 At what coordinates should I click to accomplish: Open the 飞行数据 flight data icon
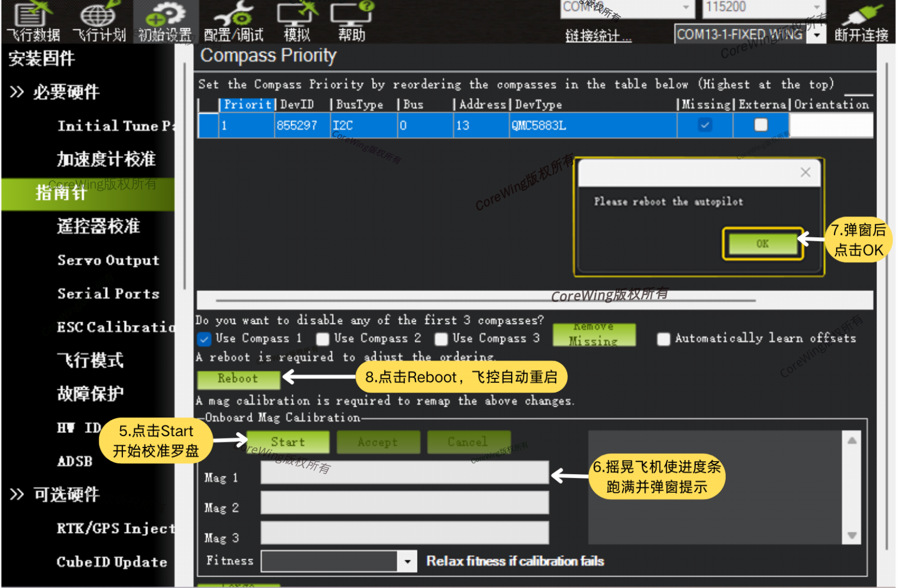click(x=33, y=22)
